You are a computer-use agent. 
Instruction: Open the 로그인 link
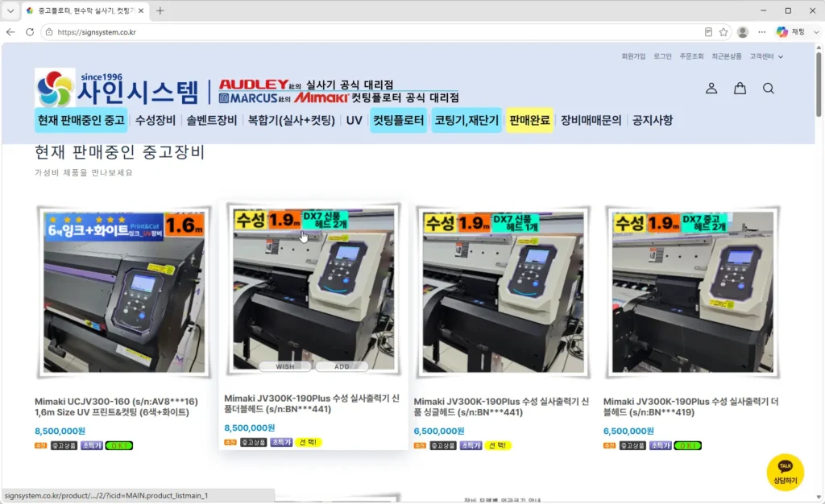click(662, 56)
